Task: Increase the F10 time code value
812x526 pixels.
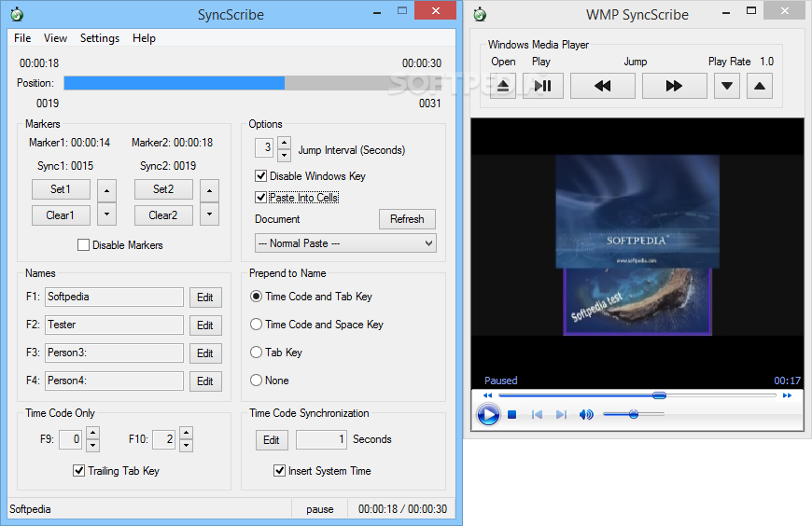Action: click(x=187, y=433)
